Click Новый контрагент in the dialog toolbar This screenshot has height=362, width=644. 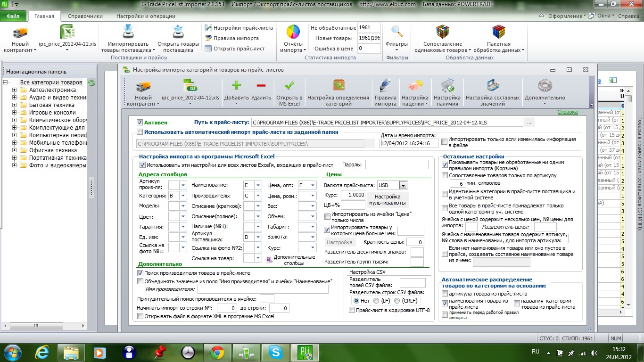[x=143, y=93]
